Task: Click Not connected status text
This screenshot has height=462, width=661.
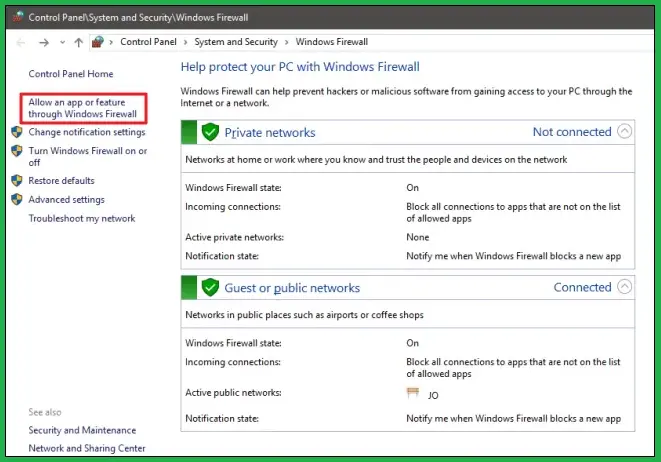Action: point(572,132)
